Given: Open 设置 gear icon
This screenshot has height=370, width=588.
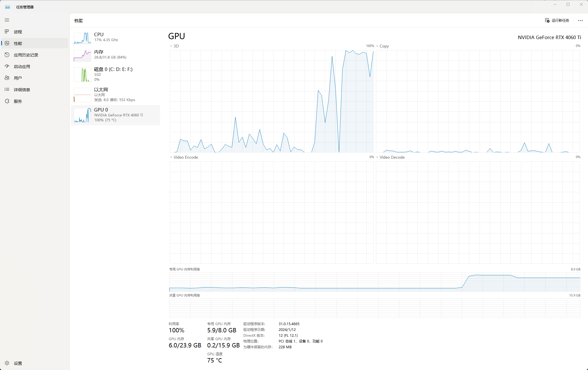Looking at the screenshot, I should coord(7,363).
